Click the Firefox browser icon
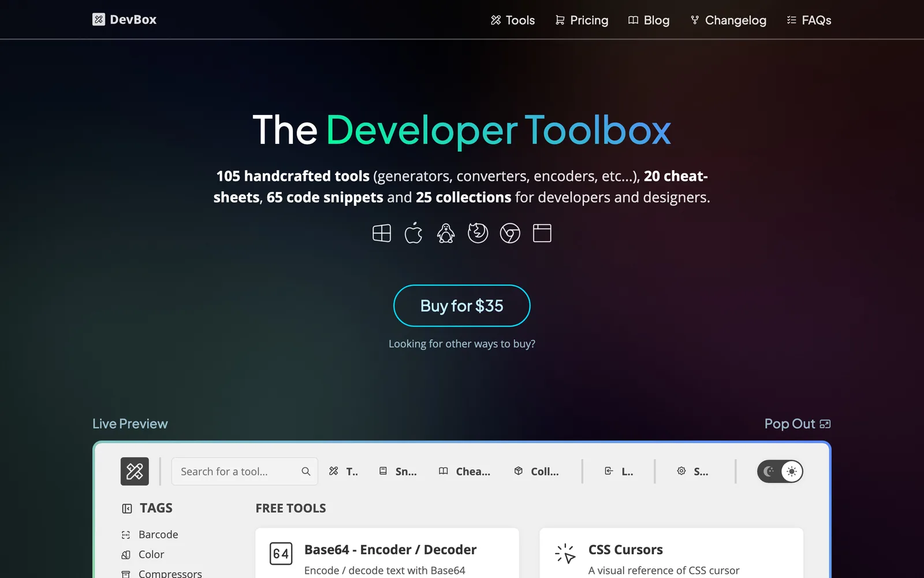 click(x=478, y=234)
